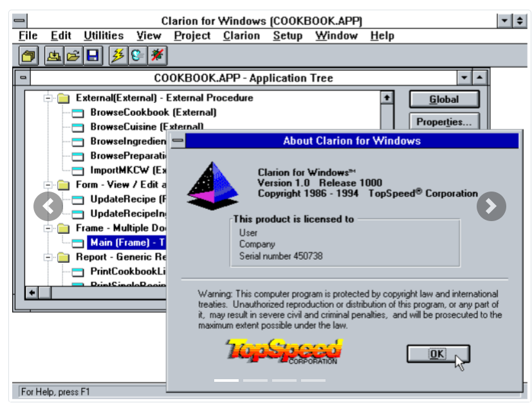
Task: Open the Window menu
Action: (336, 35)
